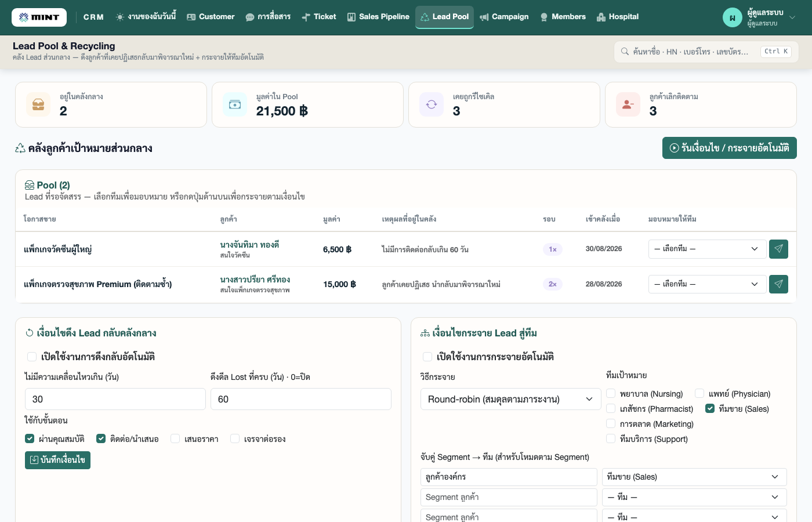Uncheck ติดต่อ/นำเสนอ stage checkbox
The image size is (812, 522).
tap(101, 438)
